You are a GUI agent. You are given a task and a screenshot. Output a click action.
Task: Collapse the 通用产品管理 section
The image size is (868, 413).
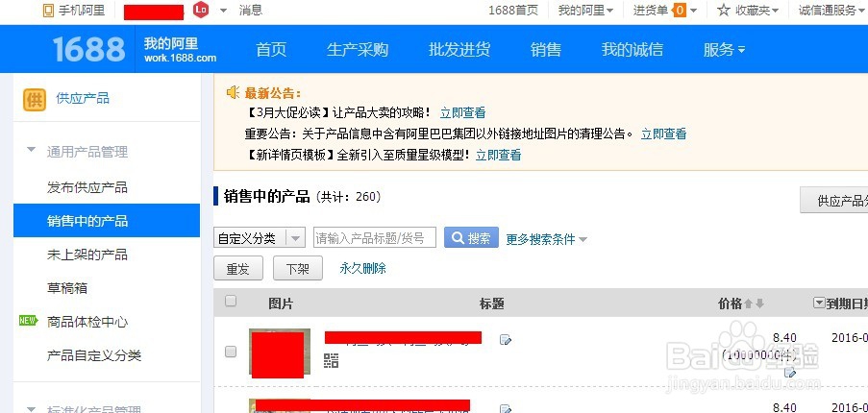point(32,150)
